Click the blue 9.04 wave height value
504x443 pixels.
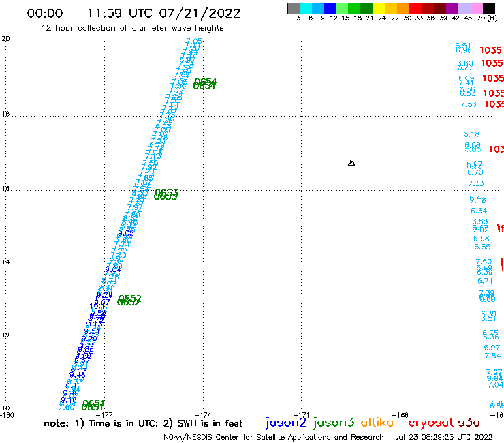pyautogui.click(x=113, y=269)
